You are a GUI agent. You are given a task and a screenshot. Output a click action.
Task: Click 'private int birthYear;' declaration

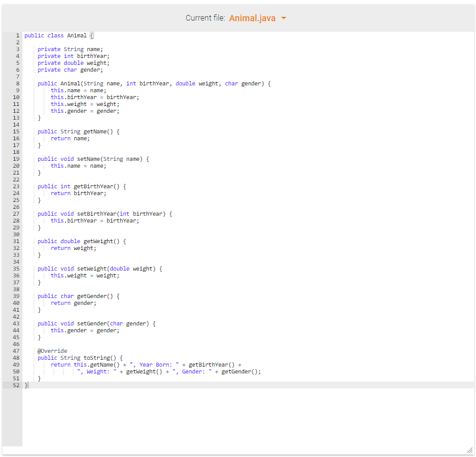74,56
